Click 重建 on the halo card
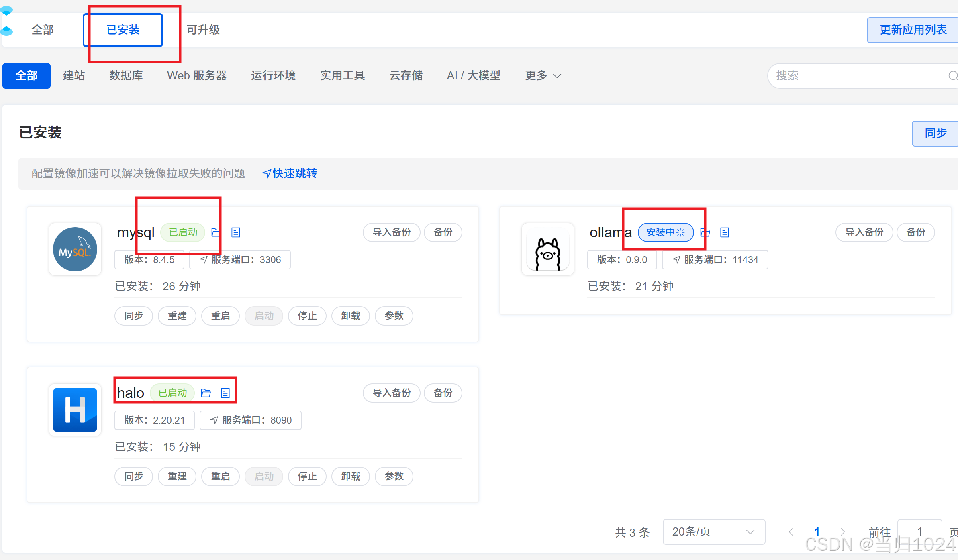The height and width of the screenshot is (560, 958). click(177, 477)
